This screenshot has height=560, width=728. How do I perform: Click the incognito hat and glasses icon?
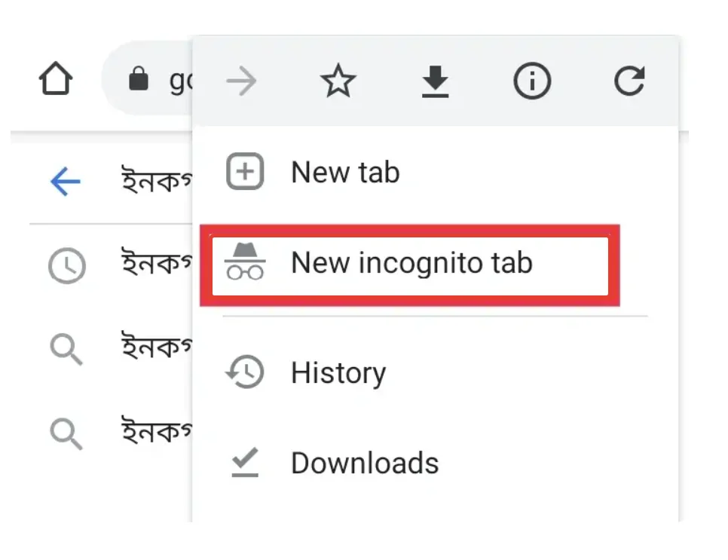[245, 262]
